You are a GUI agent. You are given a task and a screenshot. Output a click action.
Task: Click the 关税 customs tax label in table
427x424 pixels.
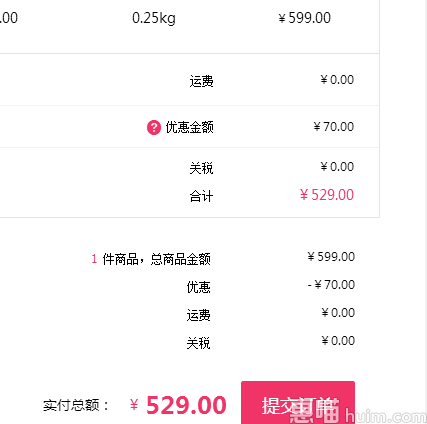[201, 168]
